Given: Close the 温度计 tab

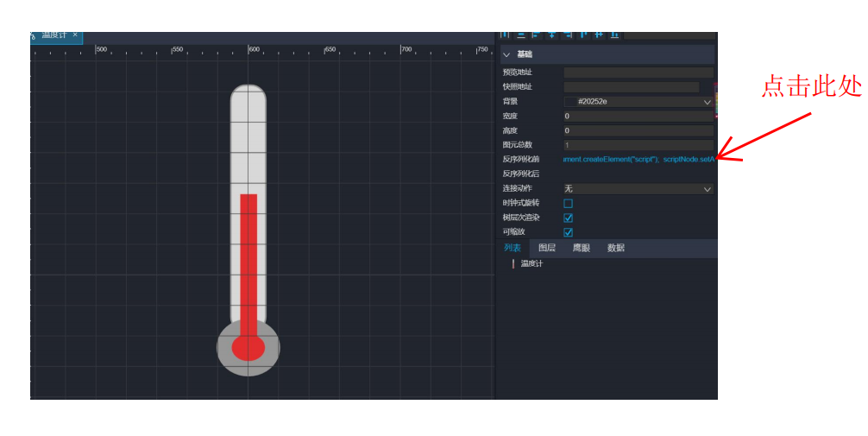Looking at the screenshot, I should coord(75,35).
